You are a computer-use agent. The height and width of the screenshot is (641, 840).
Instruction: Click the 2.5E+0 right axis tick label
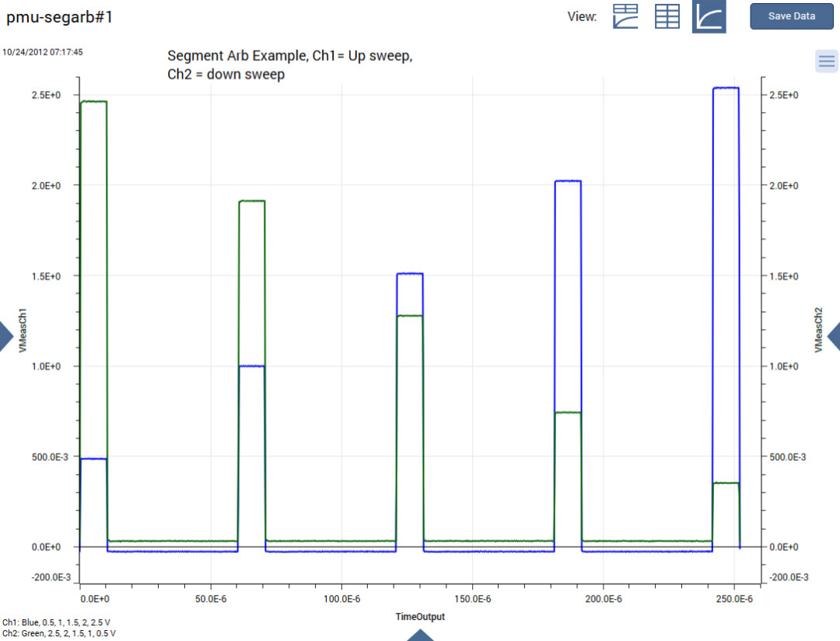(784, 95)
